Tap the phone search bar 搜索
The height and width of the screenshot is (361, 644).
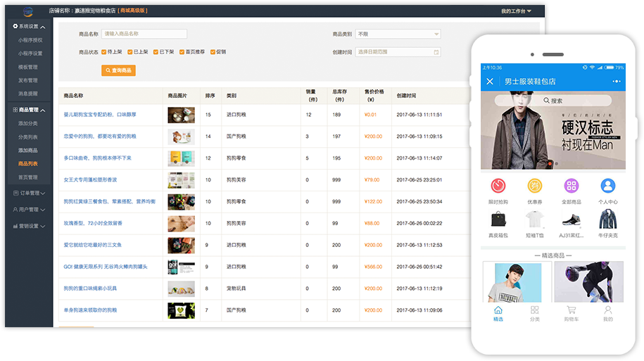pyautogui.click(x=553, y=101)
